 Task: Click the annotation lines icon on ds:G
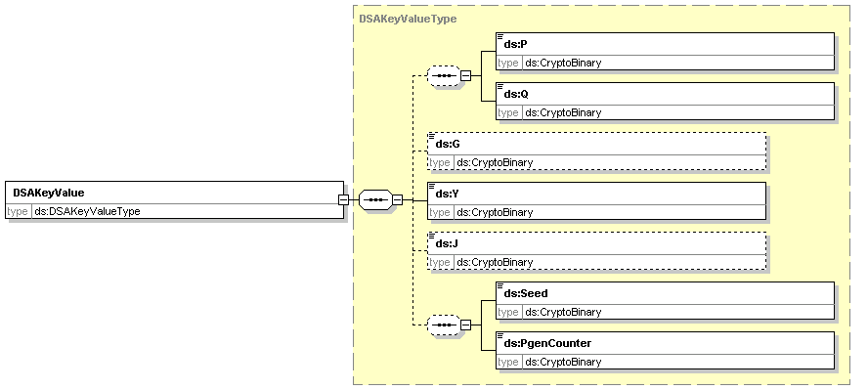pos(432,136)
